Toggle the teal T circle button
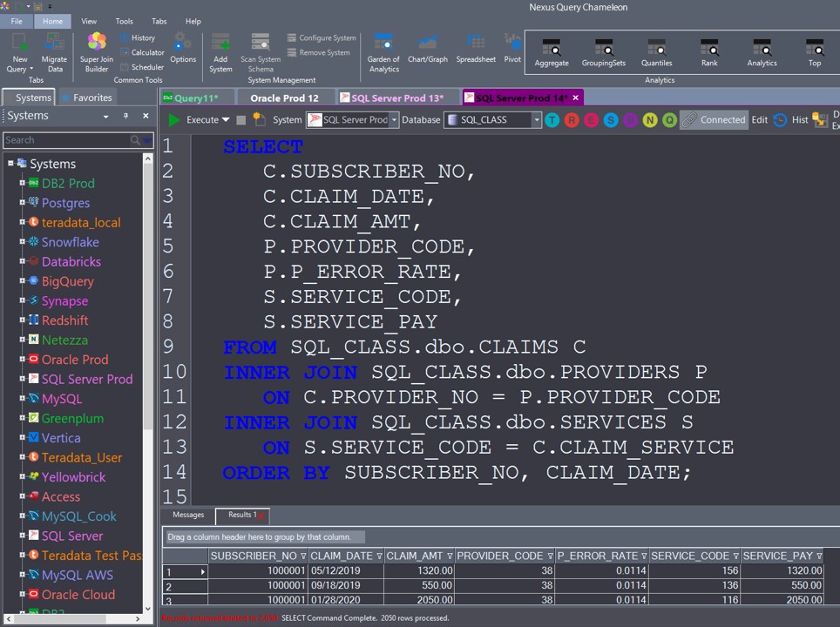The image size is (840, 627). 552,120
